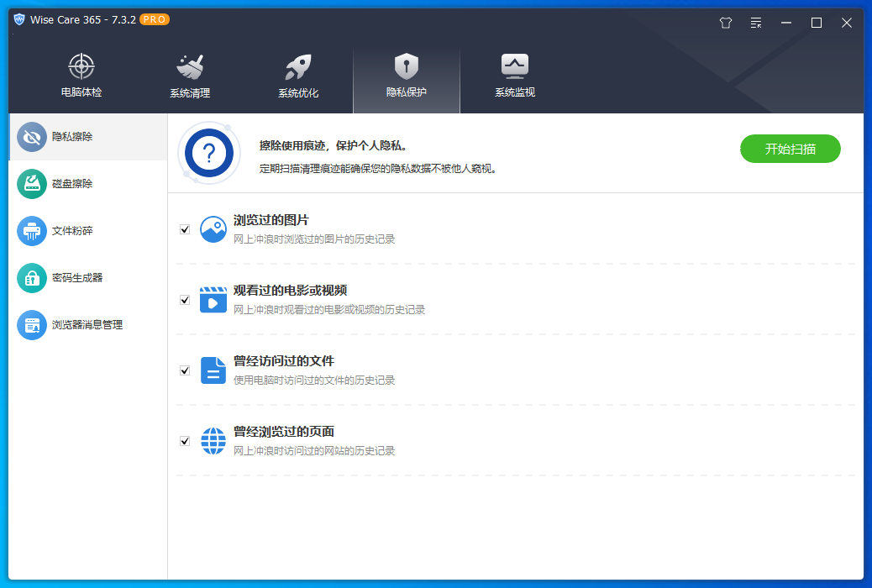This screenshot has width=872, height=588.
Task: Open the System Monitor section
Action: click(514, 76)
